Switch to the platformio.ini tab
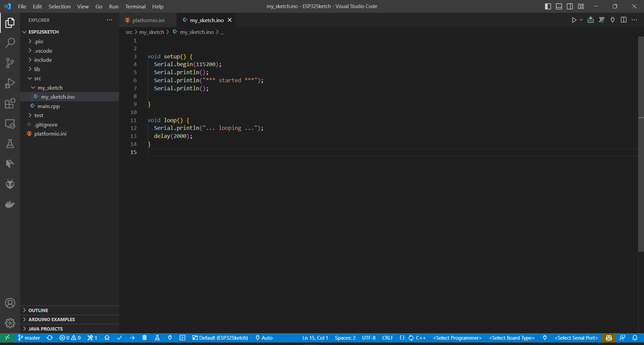Image resolution: width=644 pixels, height=345 pixels. tap(148, 20)
